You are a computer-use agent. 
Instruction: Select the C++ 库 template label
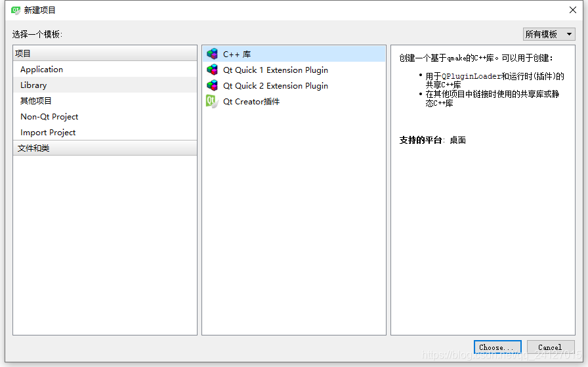237,54
